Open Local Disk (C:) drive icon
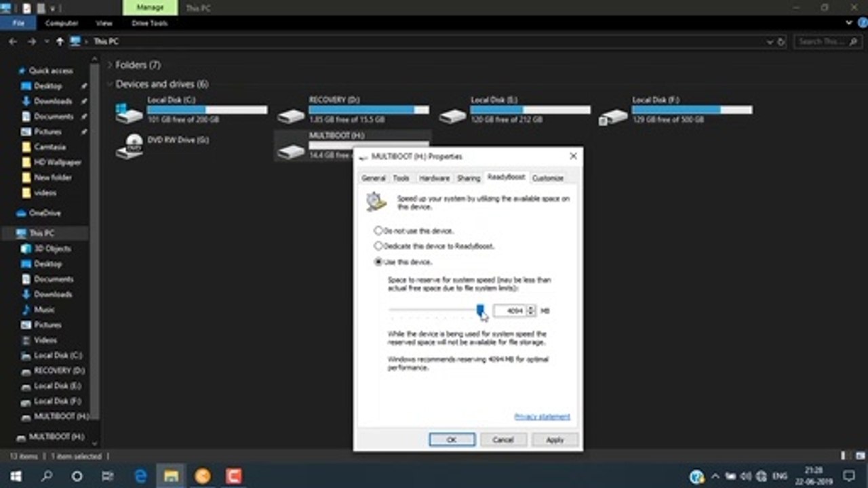868x488 pixels. pos(129,113)
